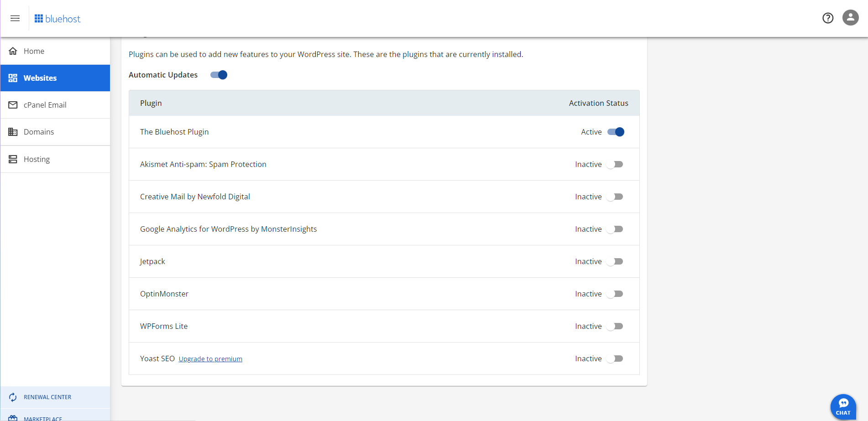Screen dimensions: 868x421
Task: Click the Google Analytics for WordPress name
Action: pos(228,229)
